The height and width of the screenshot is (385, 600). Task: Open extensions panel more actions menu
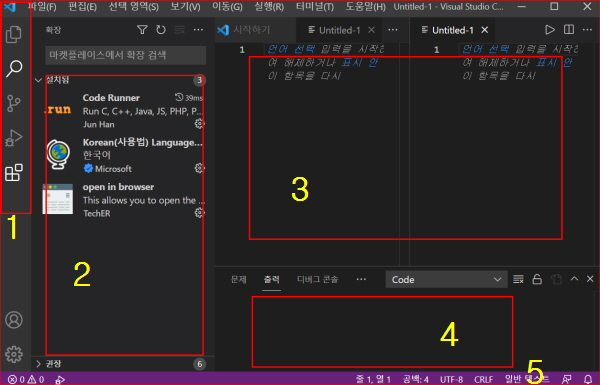pyautogui.click(x=198, y=30)
